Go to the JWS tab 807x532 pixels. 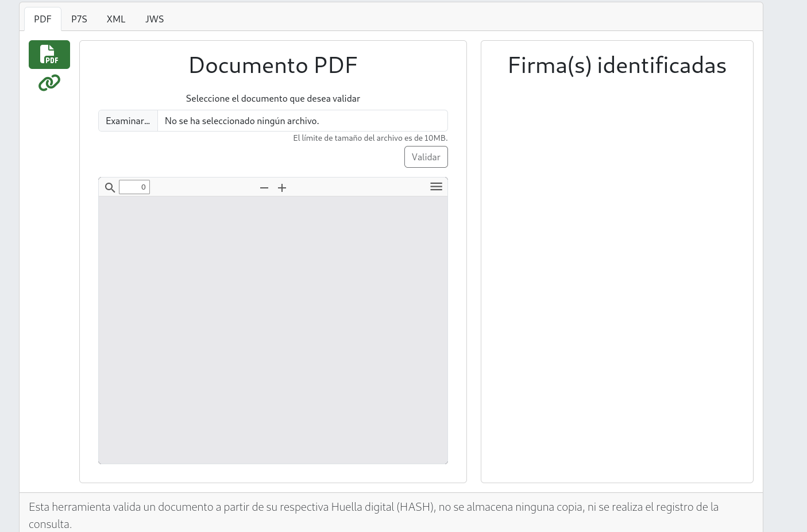pos(155,19)
